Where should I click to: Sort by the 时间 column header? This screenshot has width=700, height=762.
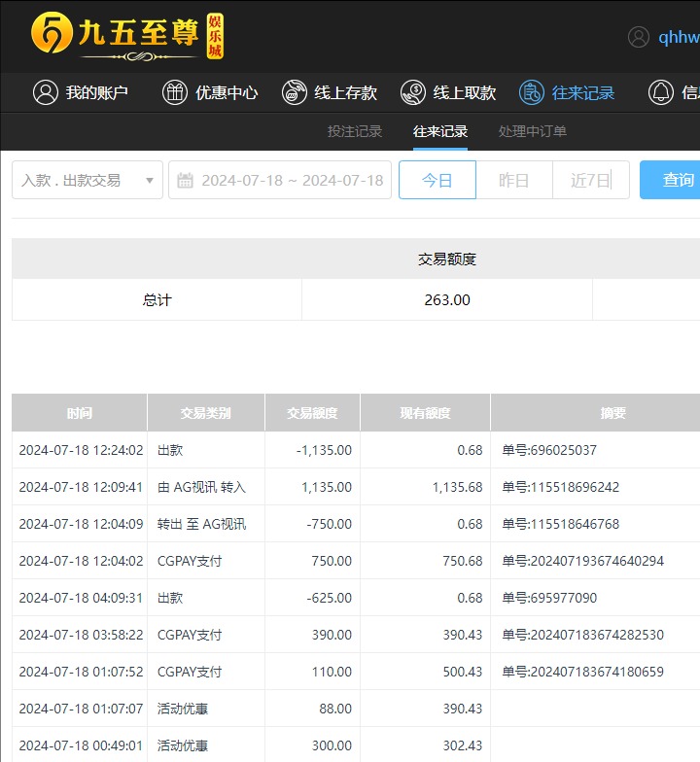tap(80, 413)
